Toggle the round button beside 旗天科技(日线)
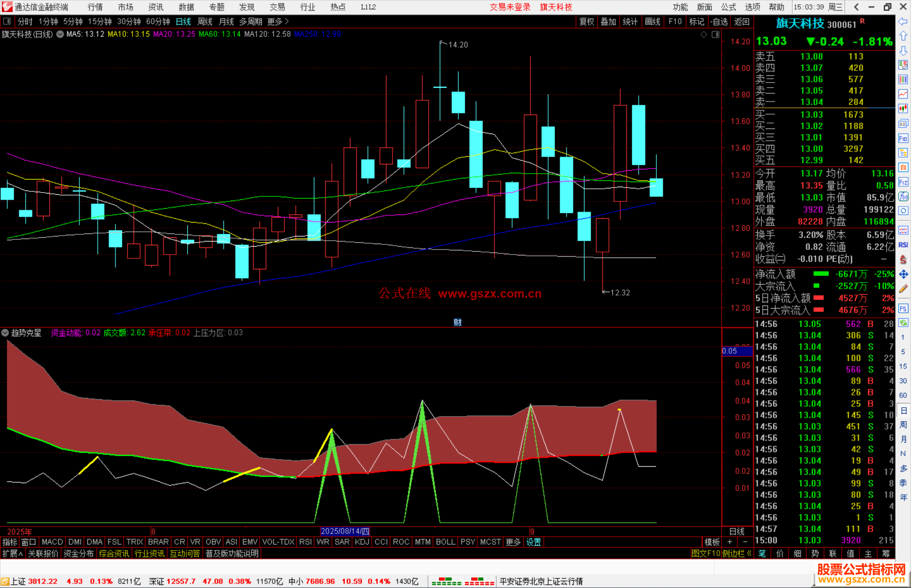The image size is (911, 588). click(60, 34)
